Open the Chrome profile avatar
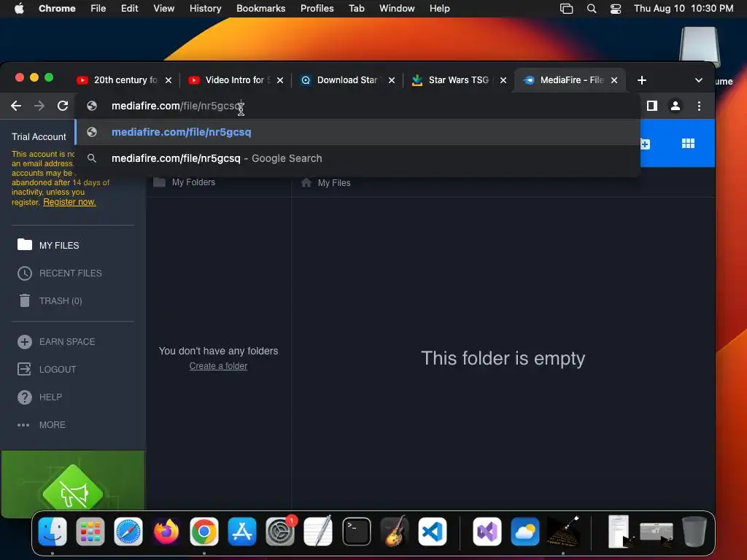This screenshot has width=747, height=560. coord(675,106)
